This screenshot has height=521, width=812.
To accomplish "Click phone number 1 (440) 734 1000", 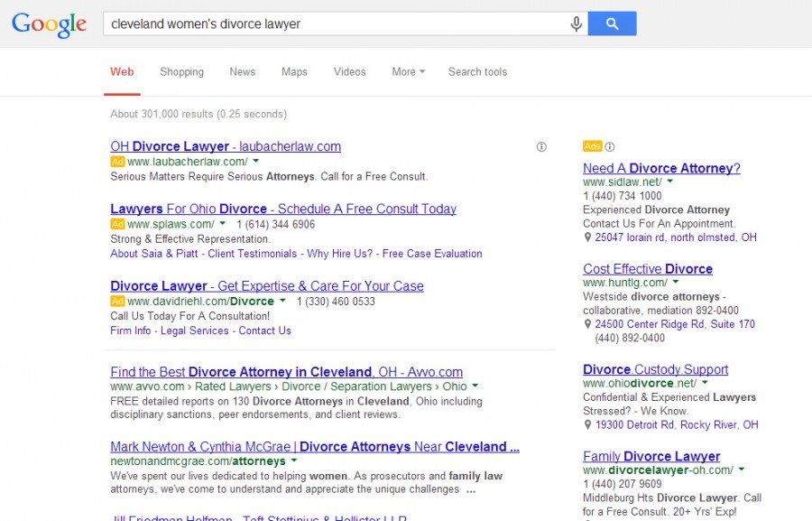I will click(x=623, y=196).
